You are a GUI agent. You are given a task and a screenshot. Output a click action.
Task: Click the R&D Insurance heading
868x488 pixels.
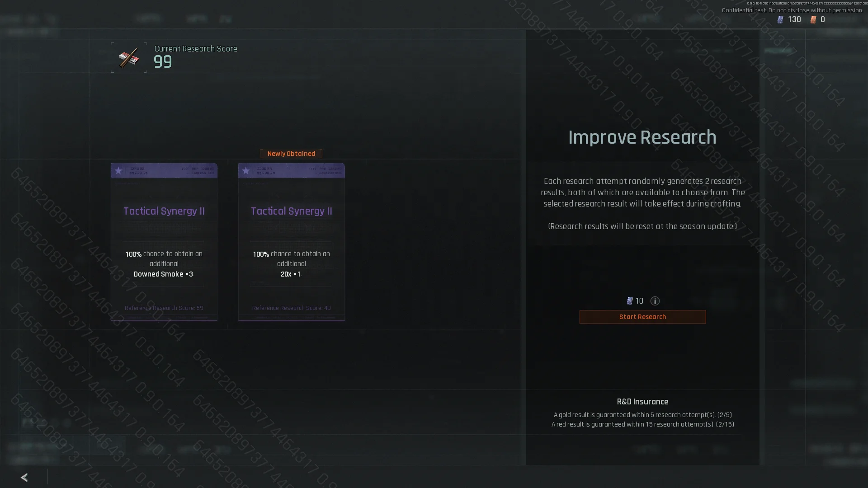[642, 402]
